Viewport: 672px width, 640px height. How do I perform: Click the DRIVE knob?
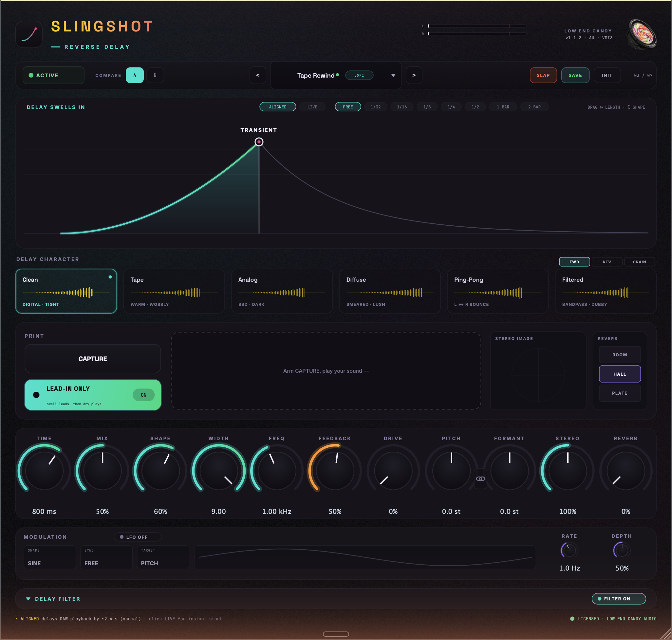click(393, 470)
